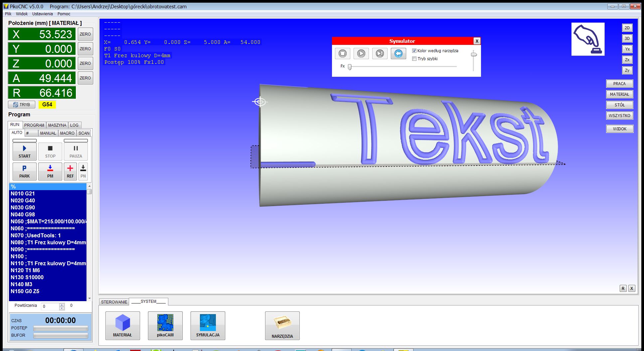Enable Kolor według narzędzia checkbox
This screenshot has height=351, width=644.
point(414,51)
